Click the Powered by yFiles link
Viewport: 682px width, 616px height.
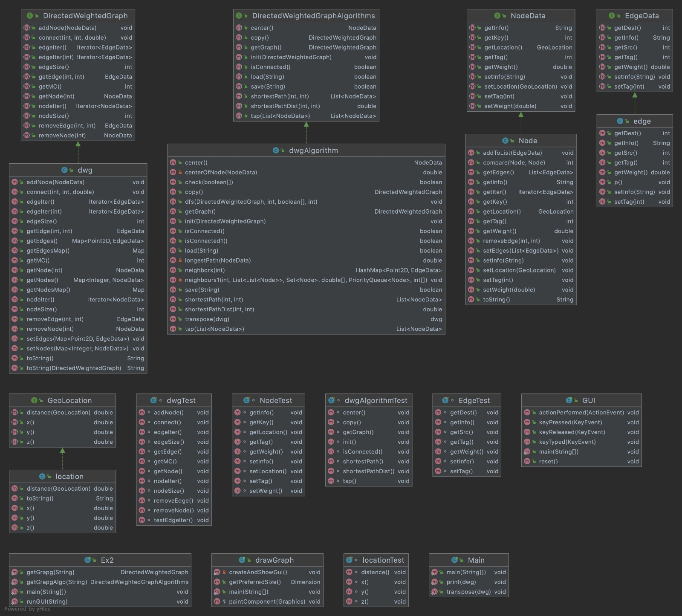click(x=27, y=609)
